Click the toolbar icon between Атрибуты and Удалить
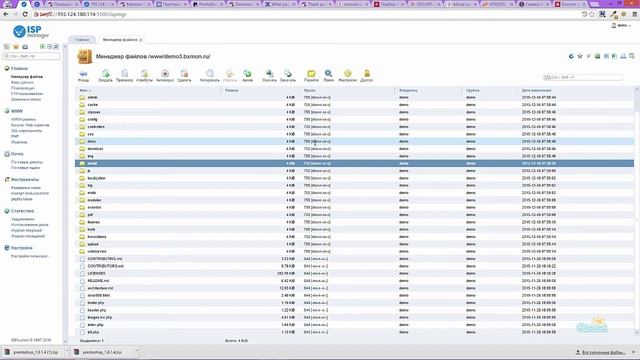The image size is (640, 360). (x=165, y=75)
